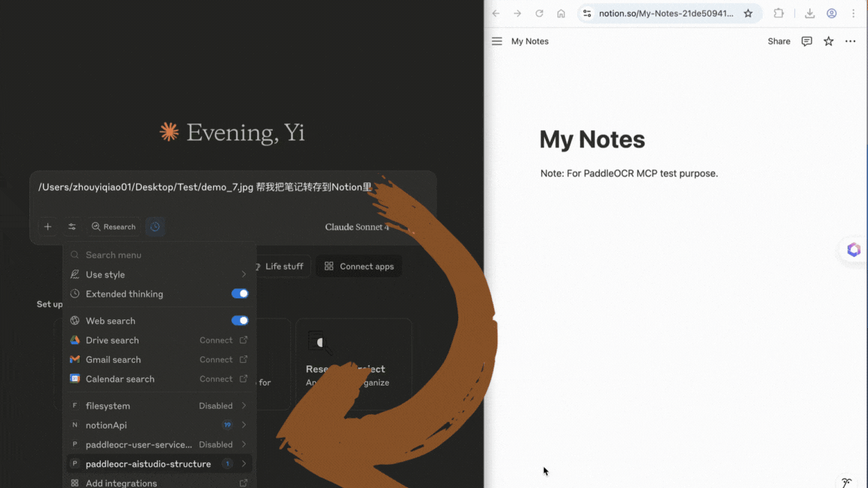The image size is (868, 488).
Task: Click the Use style pen icon
Action: point(75,274)
